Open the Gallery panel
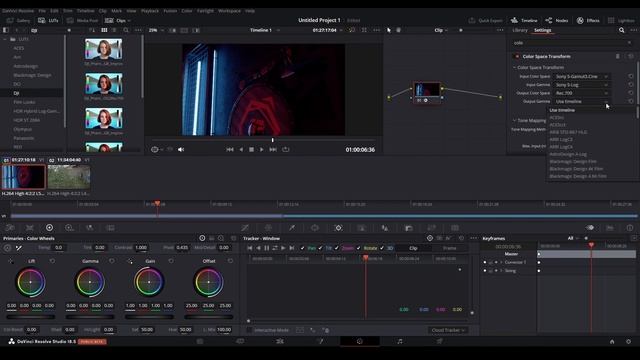640x360 pixels. (19, 20)
